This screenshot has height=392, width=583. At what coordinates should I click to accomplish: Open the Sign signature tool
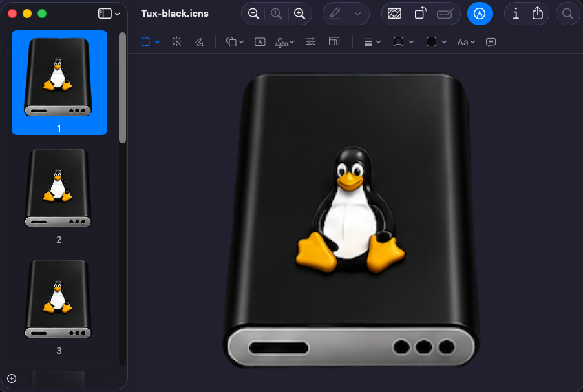[x=281, y=43]
